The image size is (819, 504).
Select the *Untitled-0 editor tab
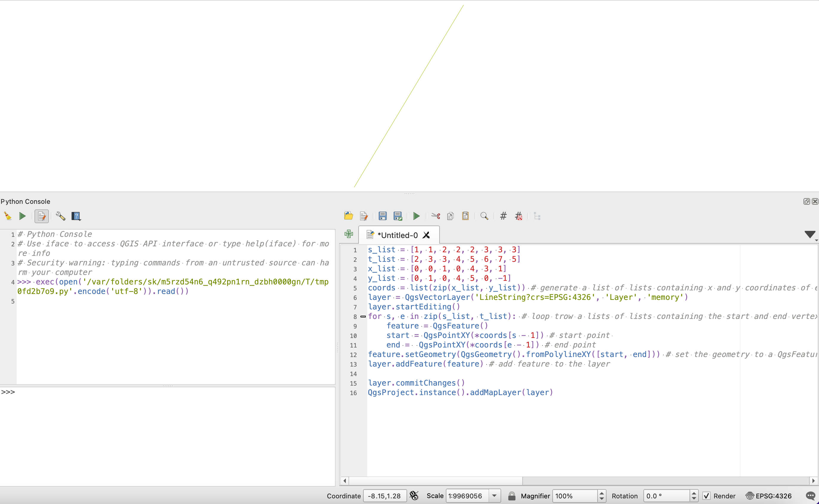click(x=398, y=235)
